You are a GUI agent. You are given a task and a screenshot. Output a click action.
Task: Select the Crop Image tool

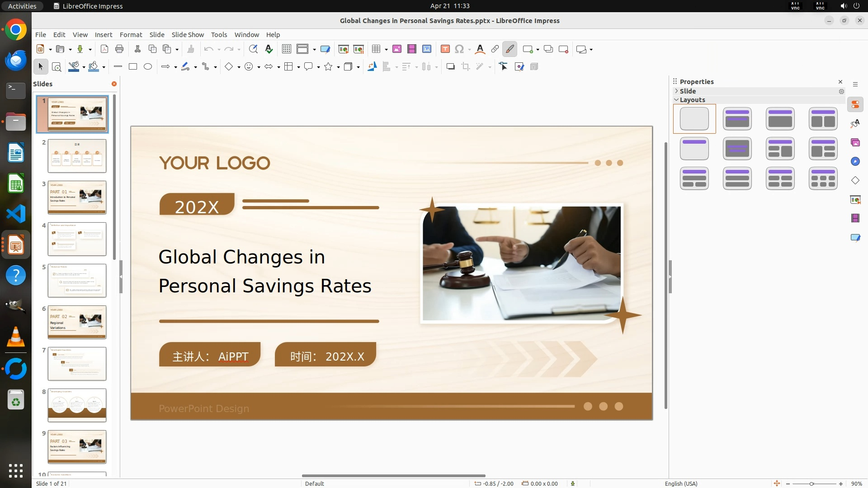[x=466, y=67]
